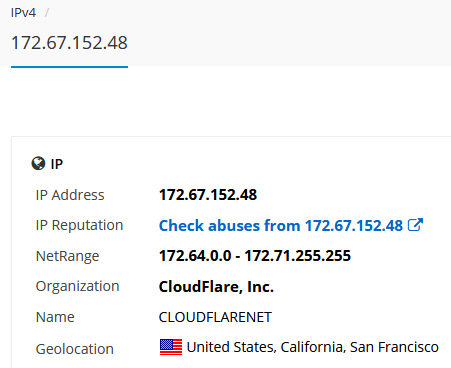
Task: Click the external link icon beside abuse check
Action: [x=415, y=225]
